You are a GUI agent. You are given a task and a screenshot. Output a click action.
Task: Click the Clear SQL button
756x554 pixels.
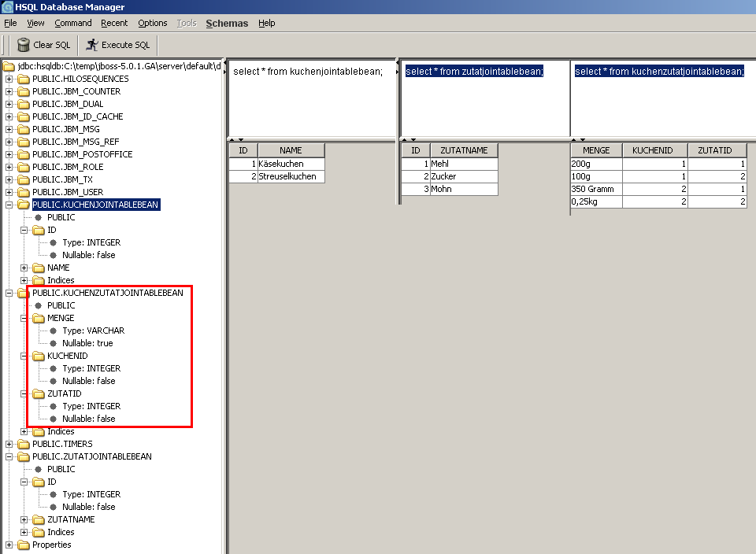click(44, 45)
